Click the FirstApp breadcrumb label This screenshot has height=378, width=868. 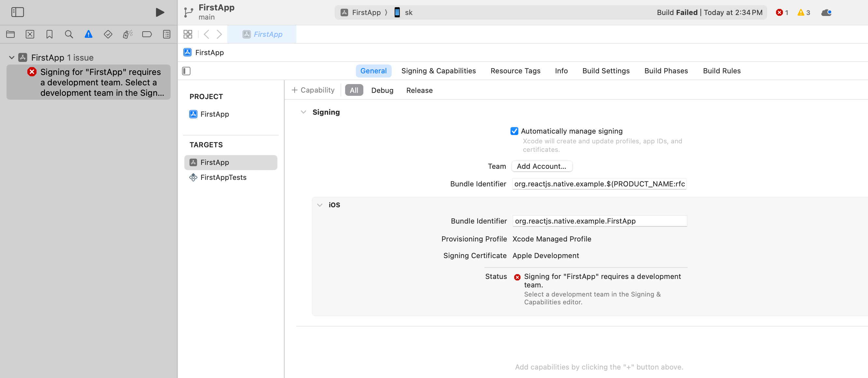[x=210, y=52]
